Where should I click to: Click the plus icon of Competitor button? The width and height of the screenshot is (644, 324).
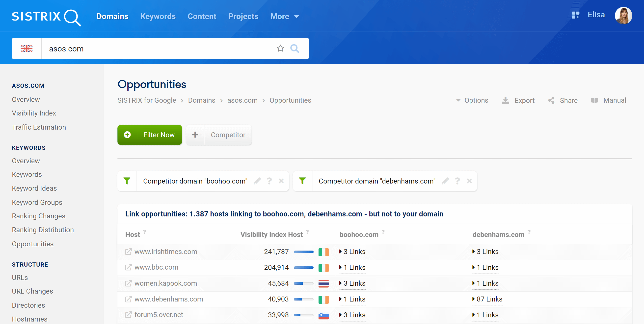195,135
